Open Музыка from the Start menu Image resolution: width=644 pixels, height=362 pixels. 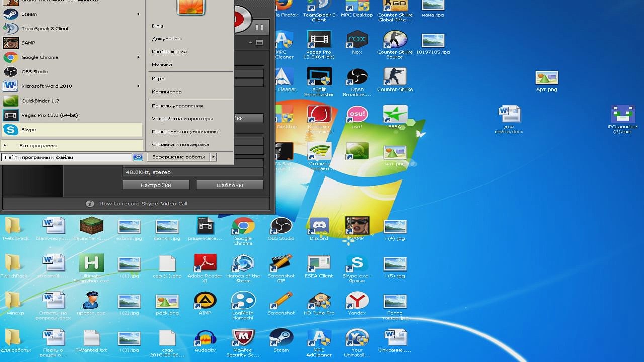tap(162, 65)
